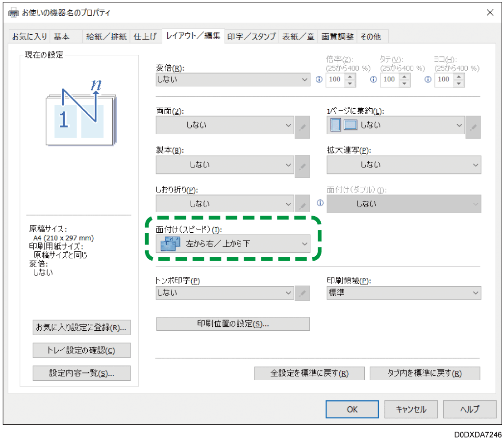Click the 印刷位置の設定 button
The width and height of the screenshot is (504, 441).
pyautogui.click(x=232, y=324)
